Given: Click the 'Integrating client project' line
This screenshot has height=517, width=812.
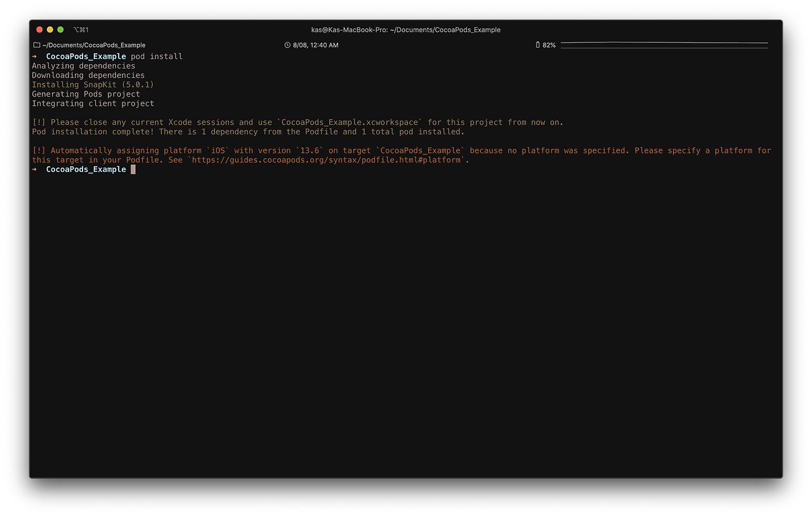Looking at the screenshot, I should pos(93,104).
